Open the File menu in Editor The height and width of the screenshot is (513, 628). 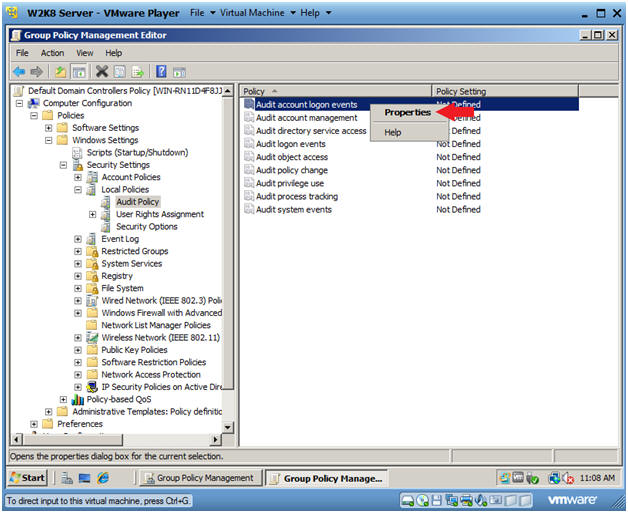coord(22,53)
